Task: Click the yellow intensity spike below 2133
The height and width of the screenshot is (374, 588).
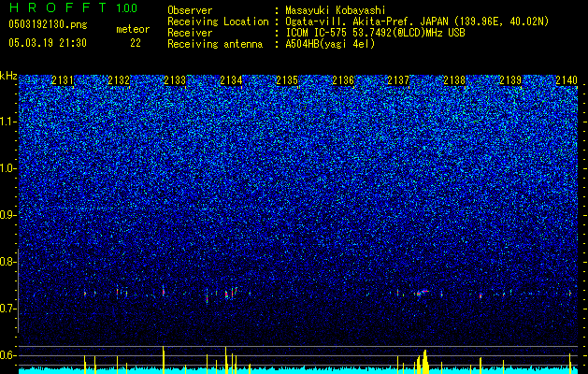Action: pyautogui.click(x=163, y=360)
